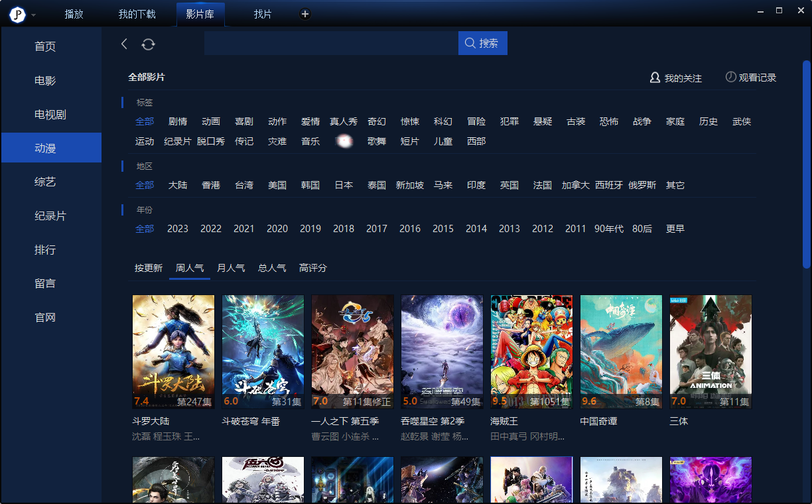Viewport: 812px width, 504px height.
Task: Click the app logo icon
Action: click(18, 14)
